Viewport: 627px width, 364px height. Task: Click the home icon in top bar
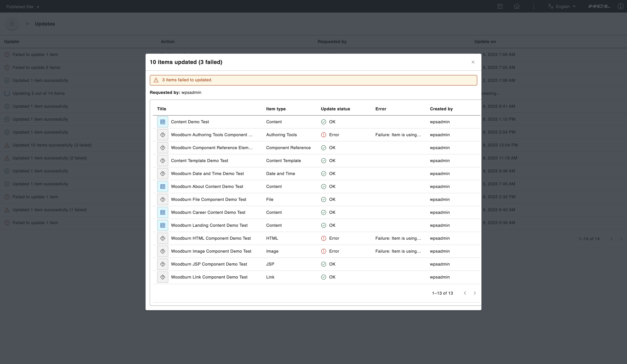click(517, 6)
